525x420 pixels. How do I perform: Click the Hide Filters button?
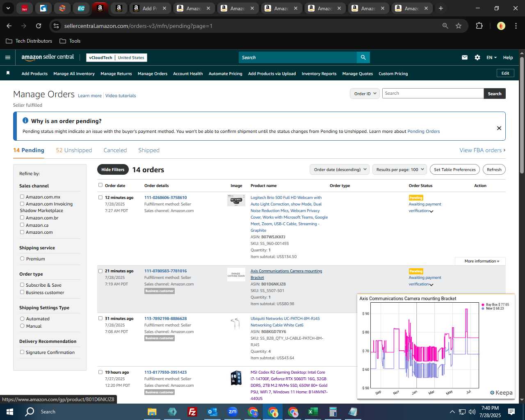[x=113, y=169]
